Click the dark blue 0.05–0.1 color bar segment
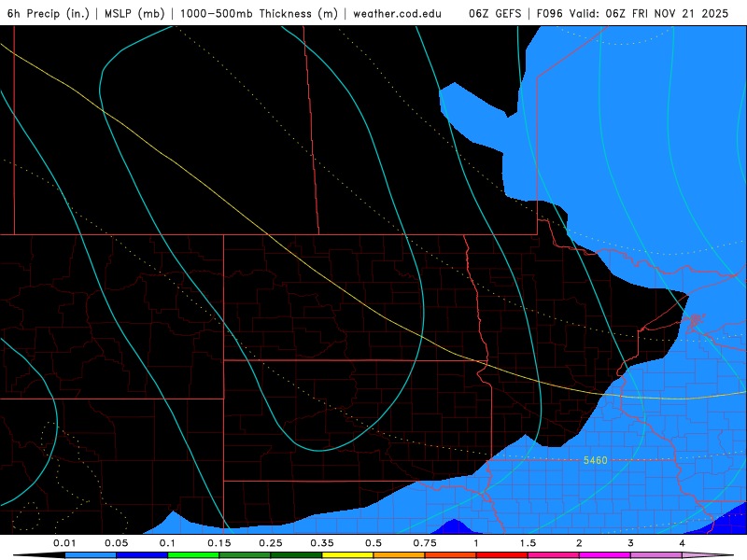This screenshot has width=747, height=560. click(x=142, y=555)
